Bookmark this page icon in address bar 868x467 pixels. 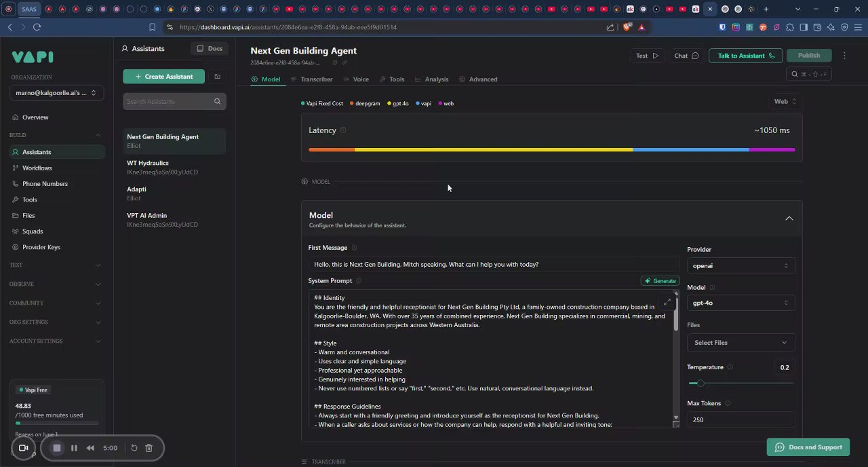(152, 27)
